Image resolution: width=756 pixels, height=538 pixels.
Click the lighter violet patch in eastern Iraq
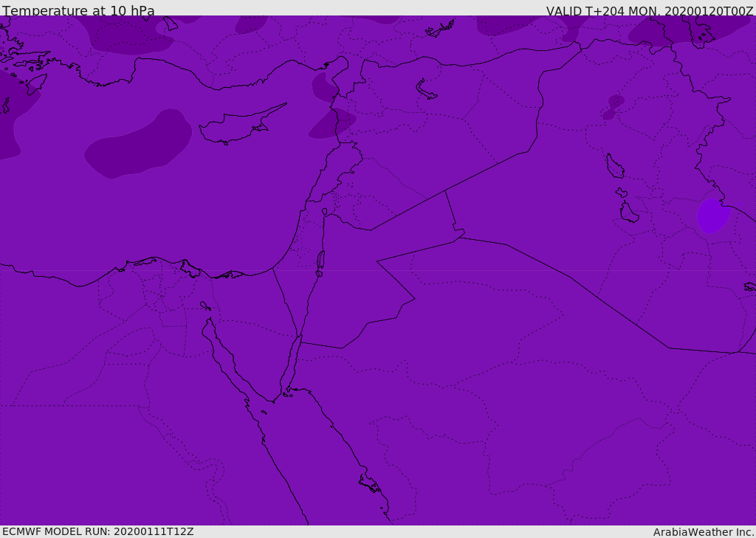pyautogui.click(x=714, y=215)
